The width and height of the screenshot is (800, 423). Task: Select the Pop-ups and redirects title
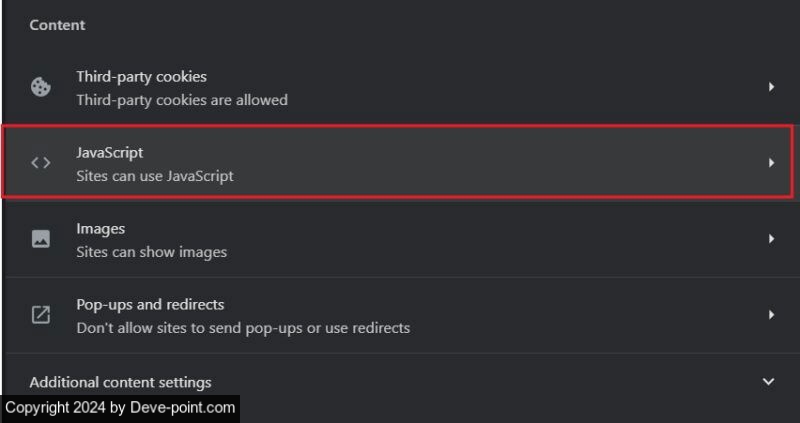click(150, 304)
